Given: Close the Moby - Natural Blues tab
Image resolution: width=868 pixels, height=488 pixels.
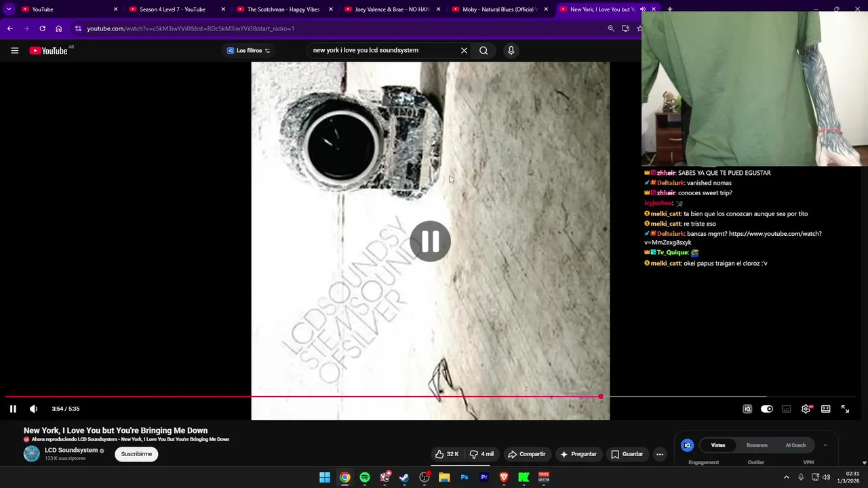Looking at the screenshot, I should [546, 9].
